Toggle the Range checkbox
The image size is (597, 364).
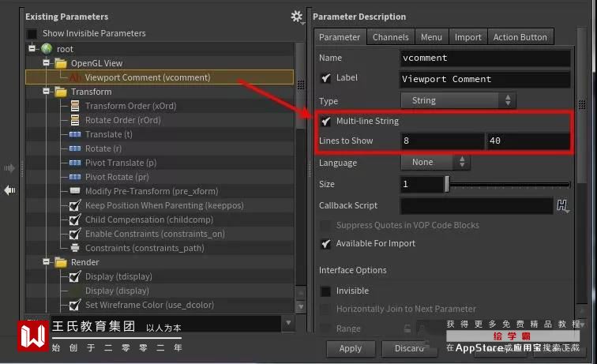tap(325, 328)
